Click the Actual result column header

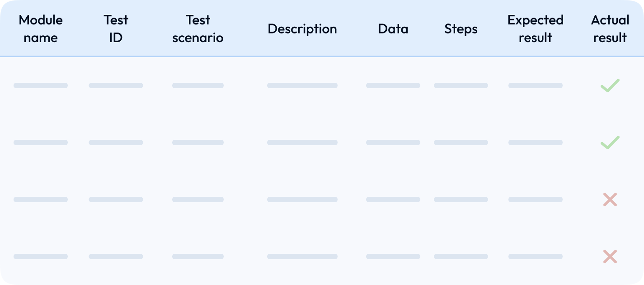(610, 28)
